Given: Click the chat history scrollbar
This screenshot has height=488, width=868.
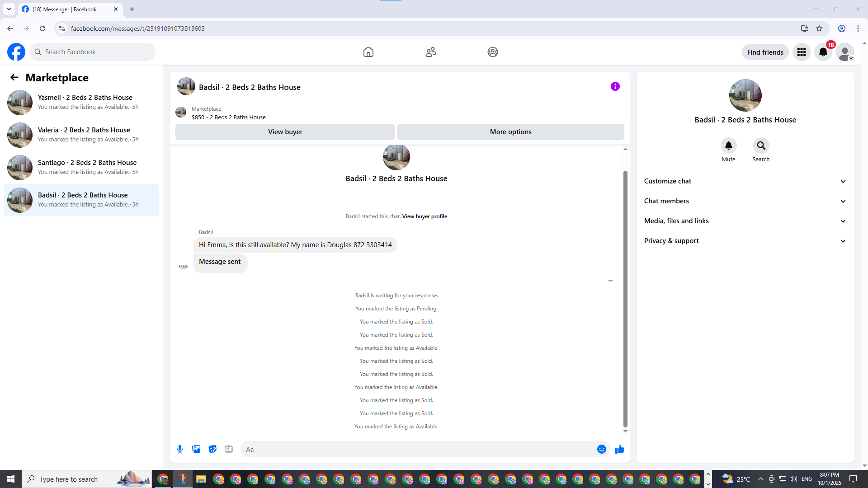Looking at the screenshot, I should pyautogui.click(x=625, y=298).
